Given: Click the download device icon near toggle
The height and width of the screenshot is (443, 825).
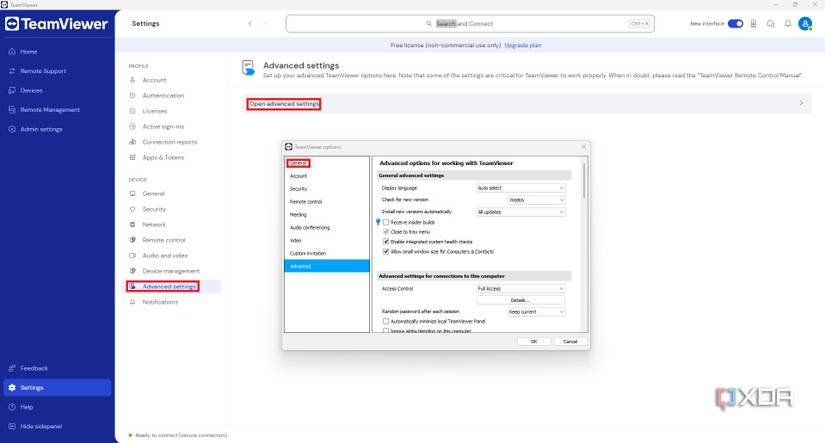Looking at the screenshot, I should click(x=753, y=24).
